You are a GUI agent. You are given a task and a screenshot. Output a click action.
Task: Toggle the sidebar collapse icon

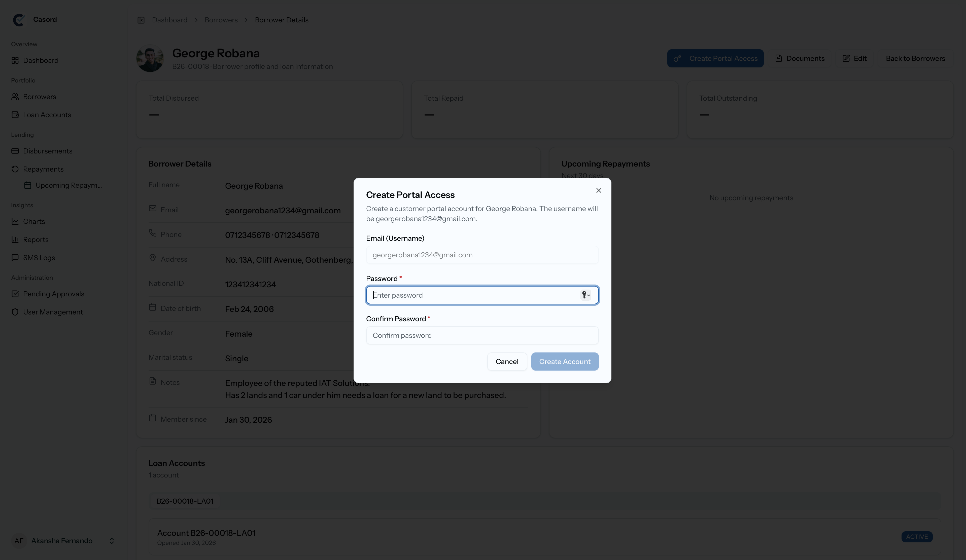pos(141,20)
